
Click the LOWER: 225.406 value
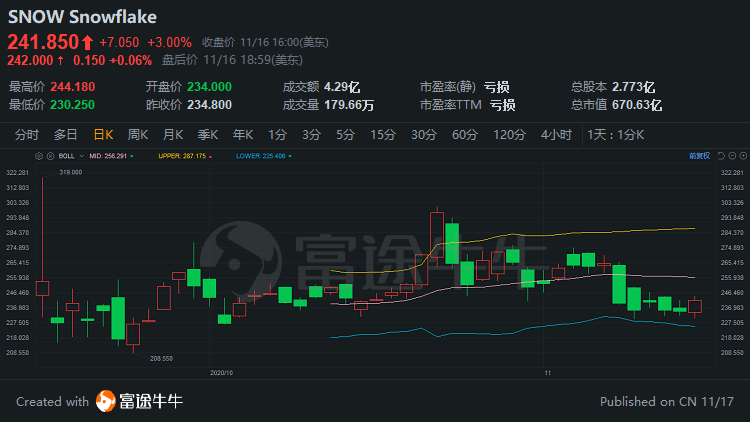(261, 156)
